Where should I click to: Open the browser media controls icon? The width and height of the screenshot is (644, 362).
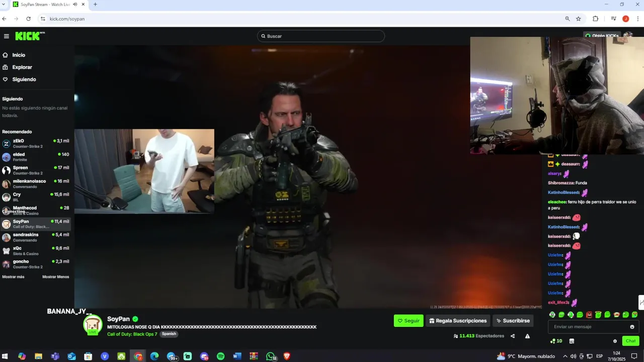pyautogui.click(x=613, y=19)
